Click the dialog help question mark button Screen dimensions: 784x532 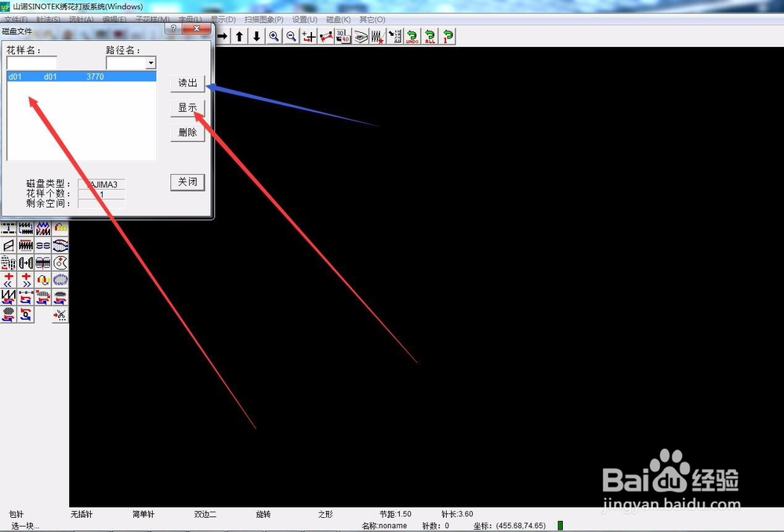[x=173, y=28]
